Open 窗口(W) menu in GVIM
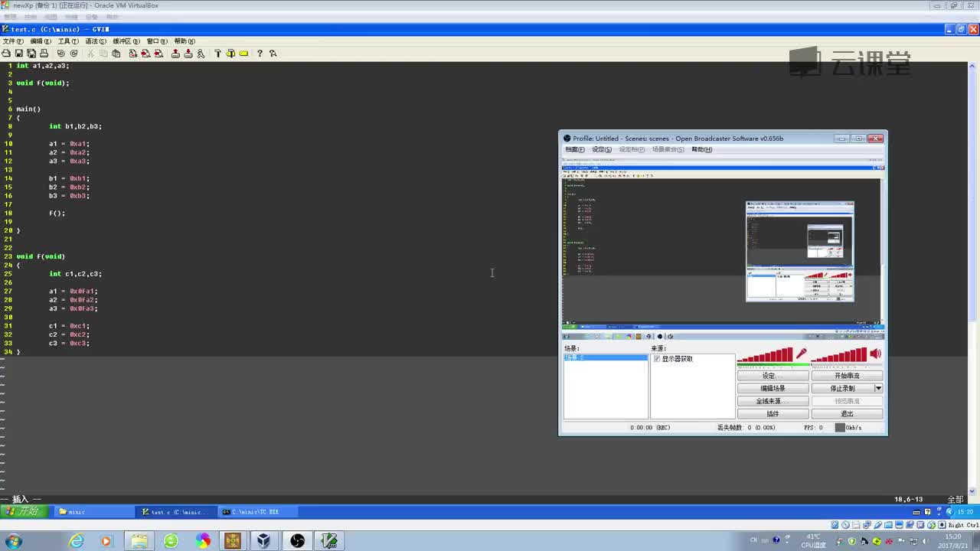 click(x=157, y=41)
